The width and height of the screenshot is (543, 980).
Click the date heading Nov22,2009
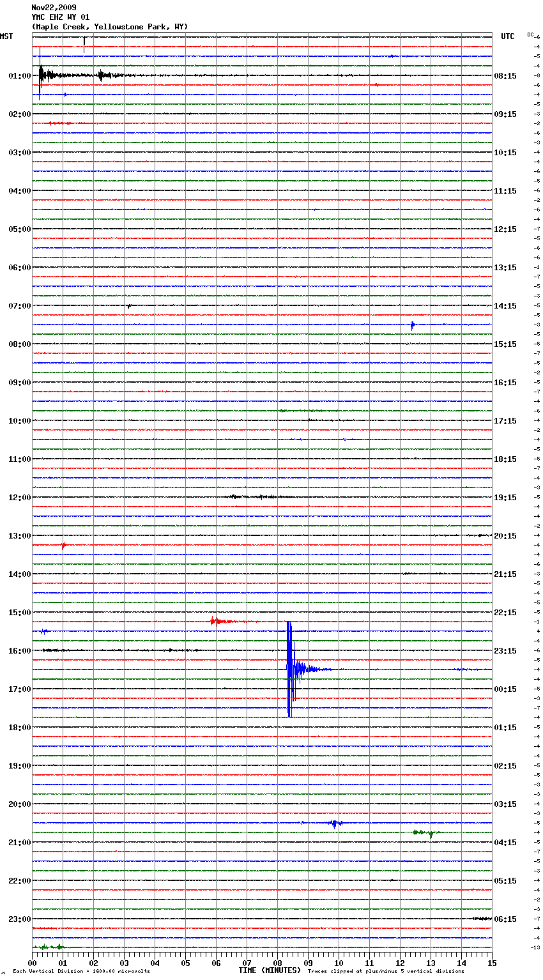point(54,8)
